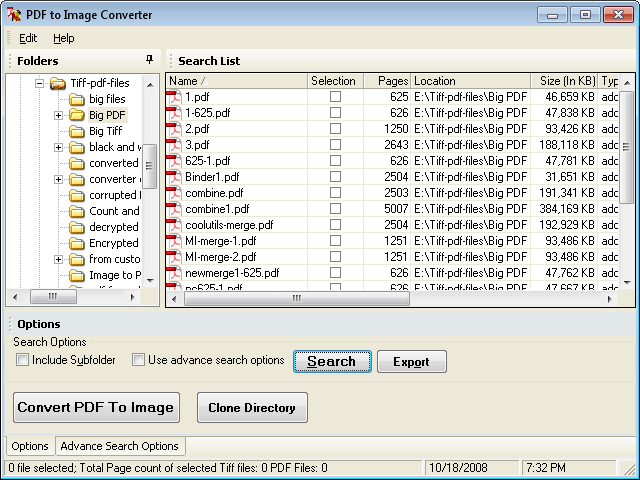Viewport: 640px width, 480px height.
Task: Click the PDF icon next to MI-merge-1.pdf
Action: (175, 241)
